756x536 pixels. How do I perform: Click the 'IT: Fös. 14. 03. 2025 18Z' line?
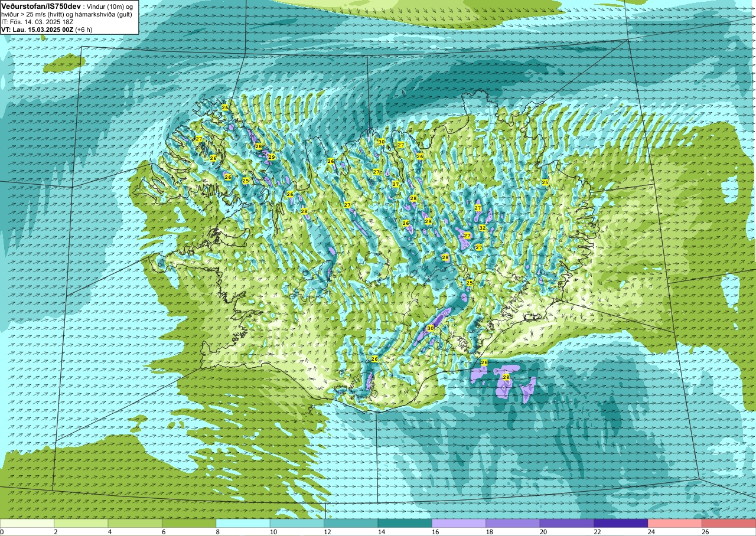tap(37, 22)
